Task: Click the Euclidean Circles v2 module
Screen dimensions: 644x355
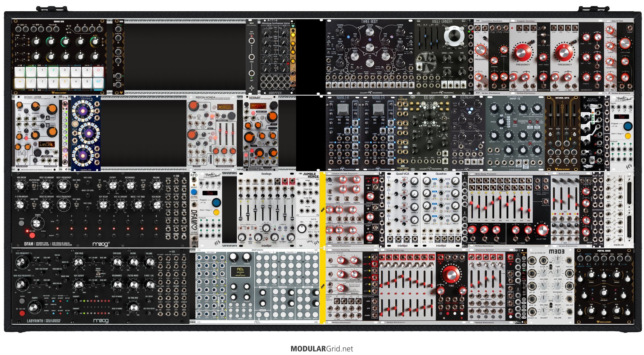Action: 86,133
